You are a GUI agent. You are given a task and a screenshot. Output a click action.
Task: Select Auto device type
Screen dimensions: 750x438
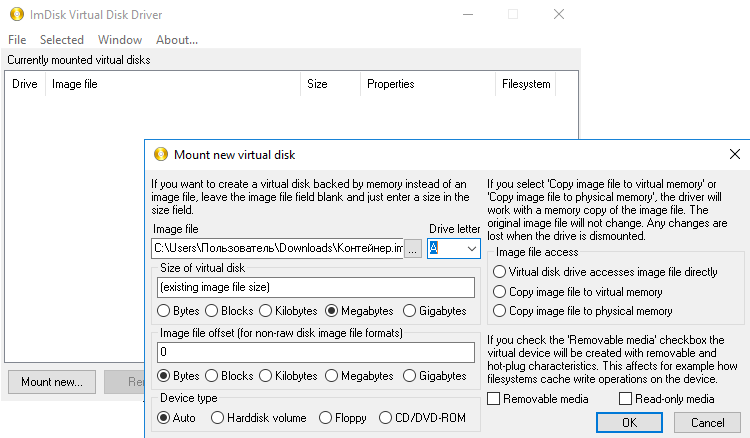176,418
